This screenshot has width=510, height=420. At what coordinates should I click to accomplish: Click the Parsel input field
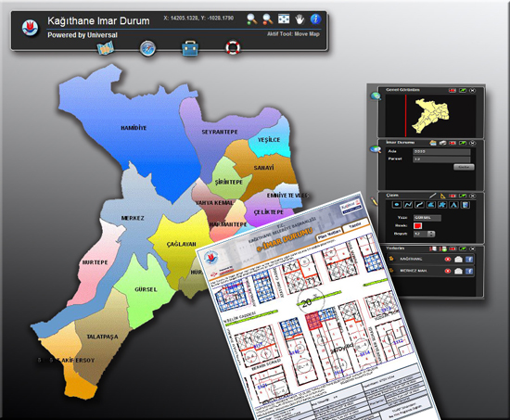(441, 159)
